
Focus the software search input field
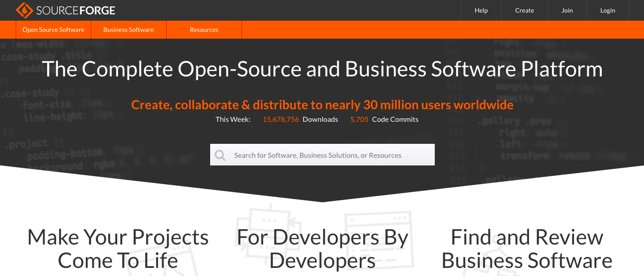pyautogui.click(x=322, y=155)
